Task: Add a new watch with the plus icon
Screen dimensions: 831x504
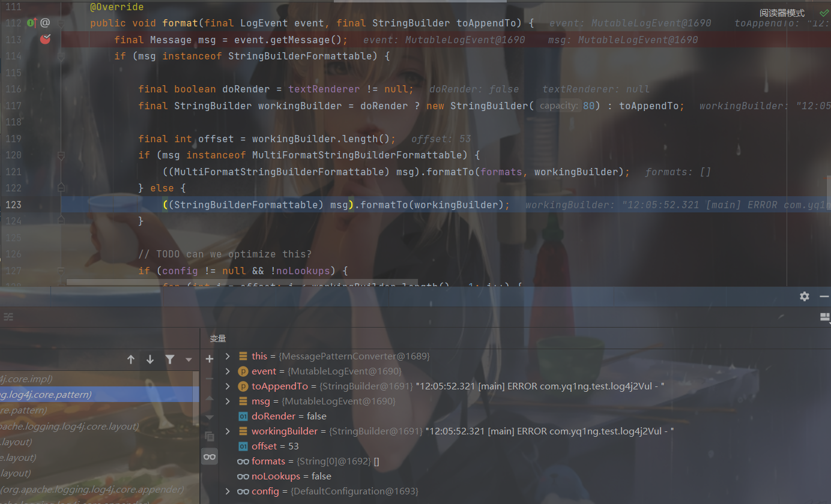Action: (x=209, y=359)
